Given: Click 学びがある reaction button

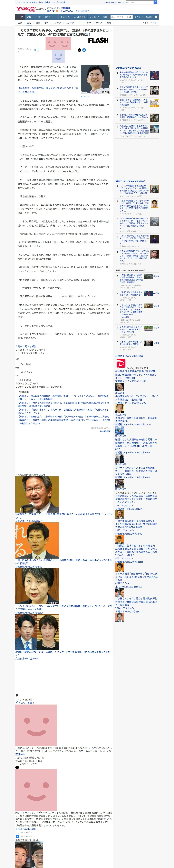Looking at the screenshot, I should 25,364.
